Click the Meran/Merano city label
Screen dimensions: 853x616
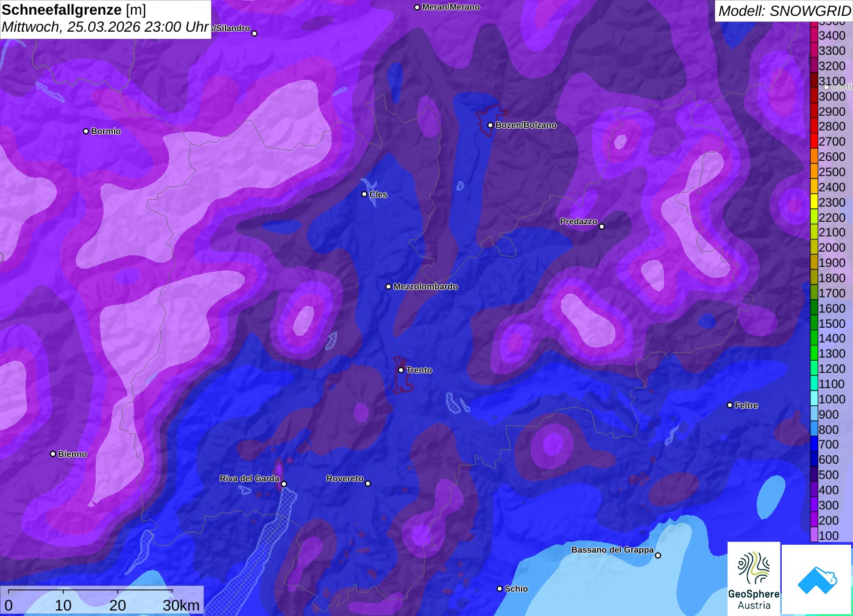(x=451, y=7)
